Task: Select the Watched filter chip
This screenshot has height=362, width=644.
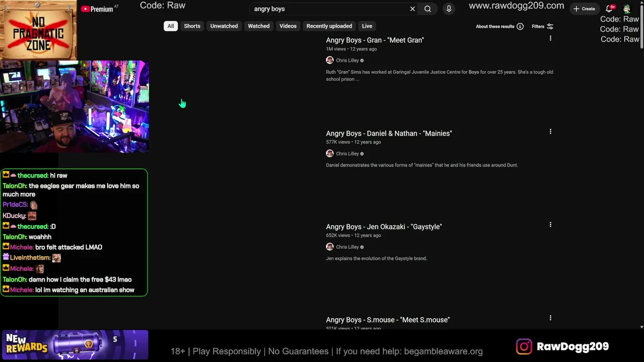Action: [259, 26]
